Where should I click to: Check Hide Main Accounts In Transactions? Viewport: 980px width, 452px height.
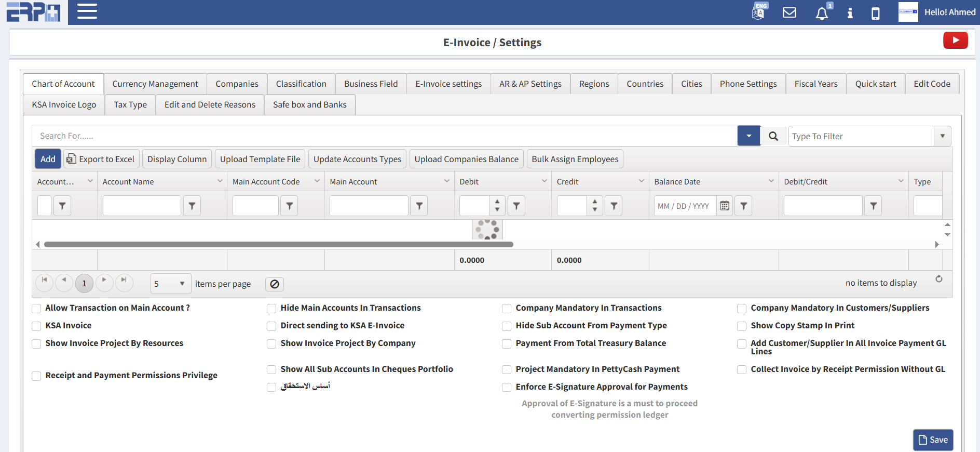coord(271,309)
